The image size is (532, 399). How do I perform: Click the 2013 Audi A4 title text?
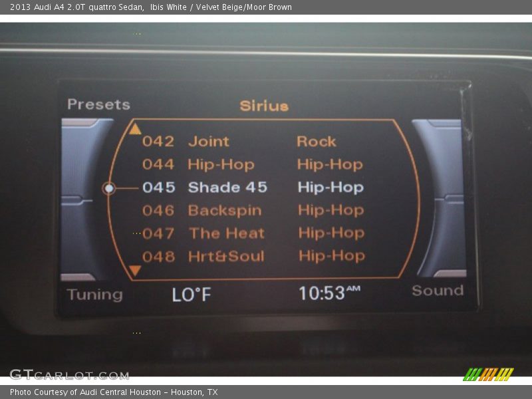click(x=151, y=7)
